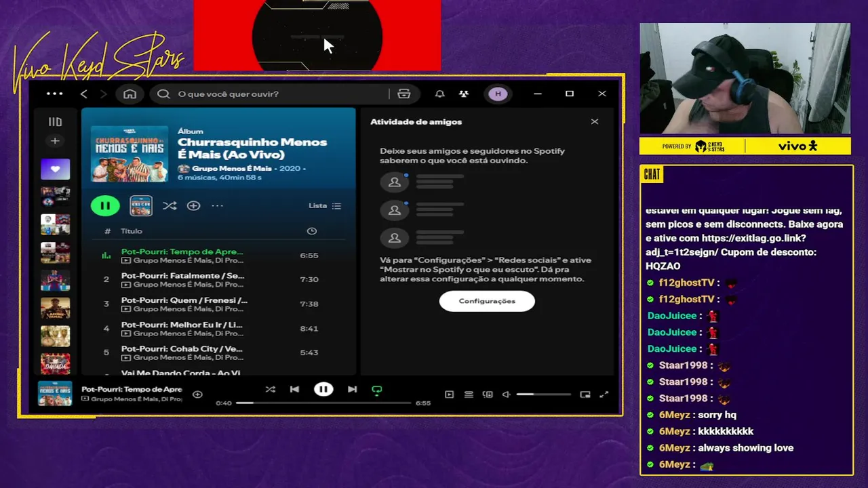Viewport: 868px width, 488px height.
Task: Toggle the Now Playing view icon
Action: click(x=449, y=394)
